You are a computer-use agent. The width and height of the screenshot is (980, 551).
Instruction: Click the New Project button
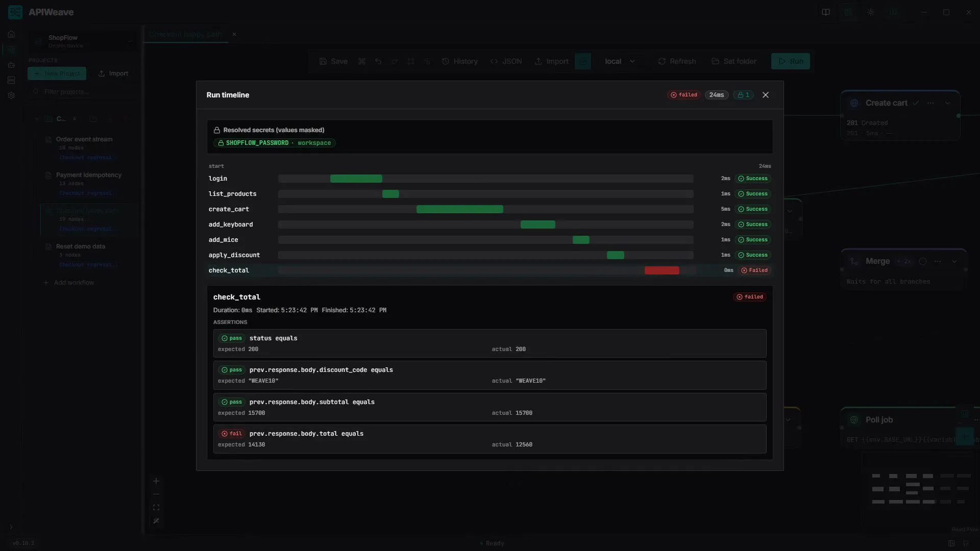coord(57,73)
